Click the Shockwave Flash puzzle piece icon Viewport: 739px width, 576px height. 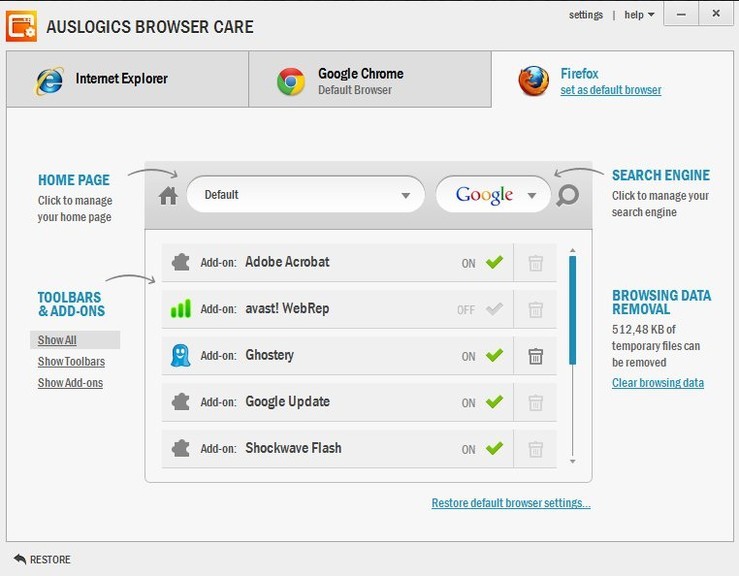pos(181,448)
